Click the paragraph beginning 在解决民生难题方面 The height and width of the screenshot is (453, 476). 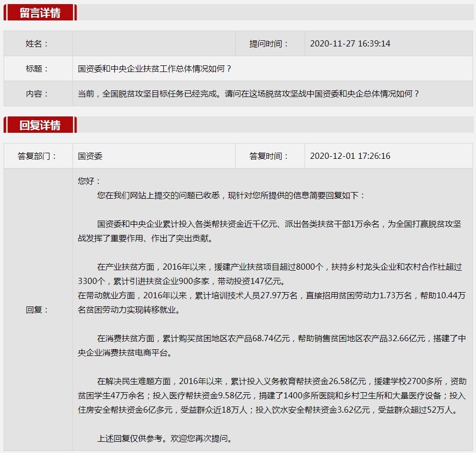tap(271, 395)
